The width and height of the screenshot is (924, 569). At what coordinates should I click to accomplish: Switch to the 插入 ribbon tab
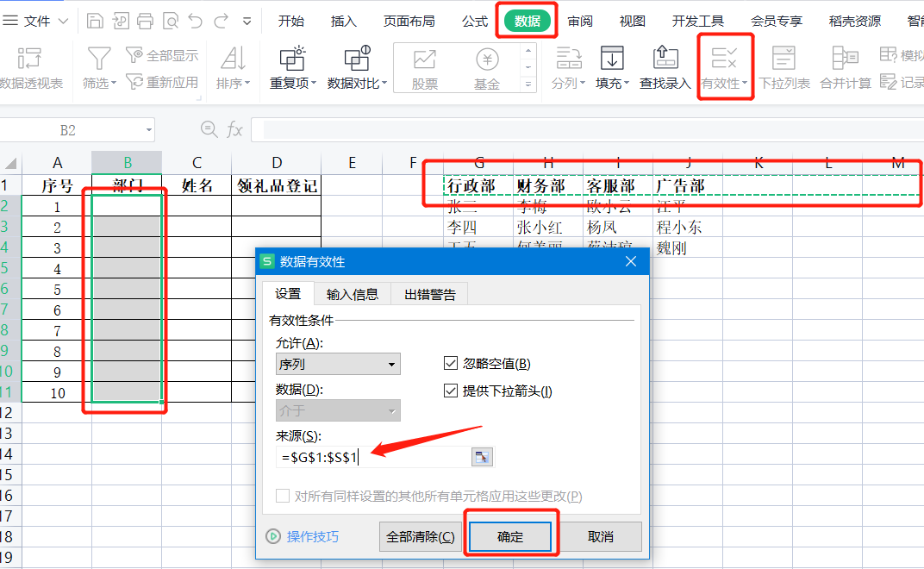(x=344, y=22)
